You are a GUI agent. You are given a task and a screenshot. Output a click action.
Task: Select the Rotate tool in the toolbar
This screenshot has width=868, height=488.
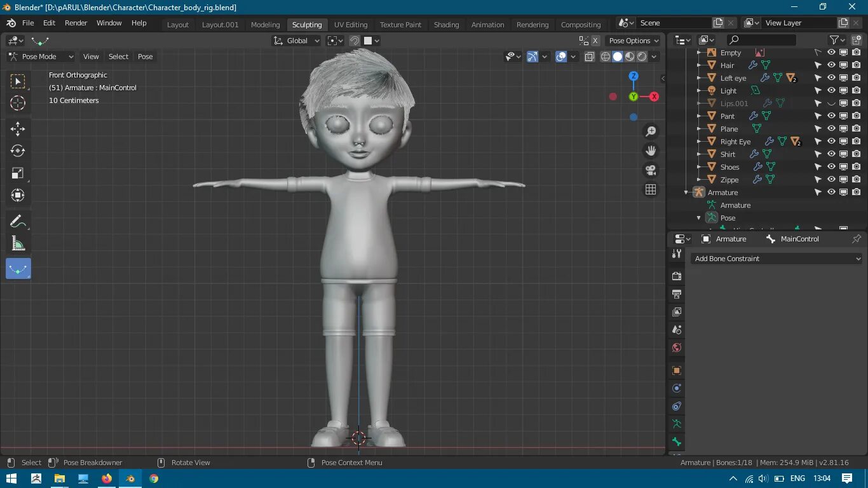18,151
